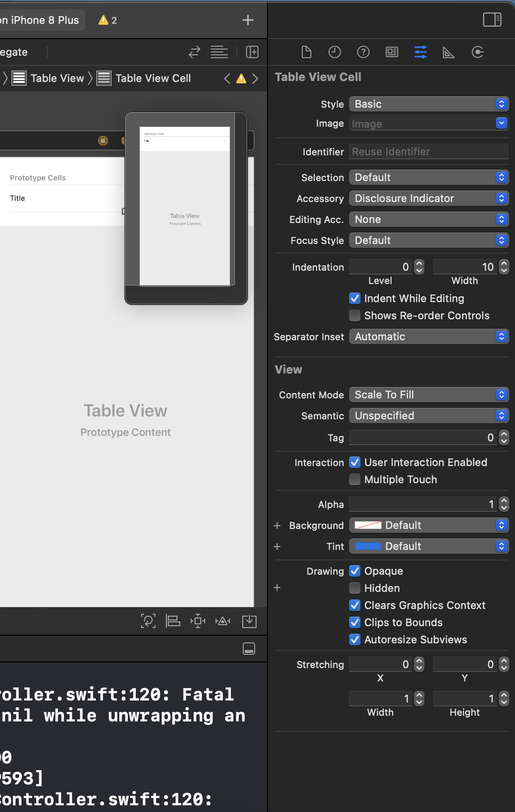Go to next issue chevron
This screenshot has height=812, width=515.
pos(255,79)
